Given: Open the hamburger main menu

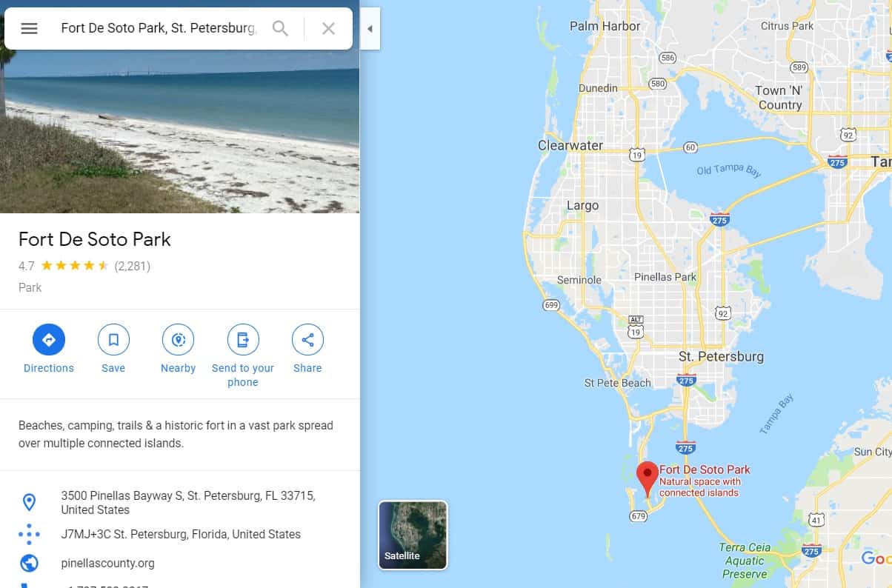Looking at the screenshot, I should [x=29, y=28].
